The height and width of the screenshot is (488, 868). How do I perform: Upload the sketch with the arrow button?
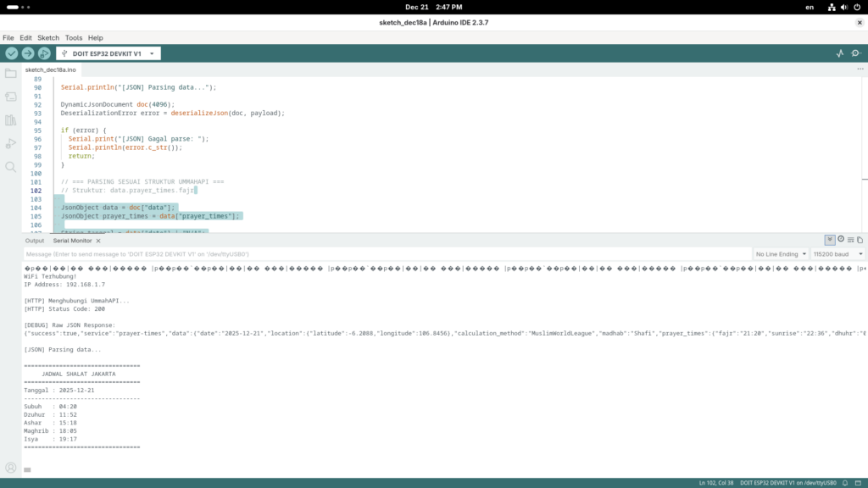(28, 53)
